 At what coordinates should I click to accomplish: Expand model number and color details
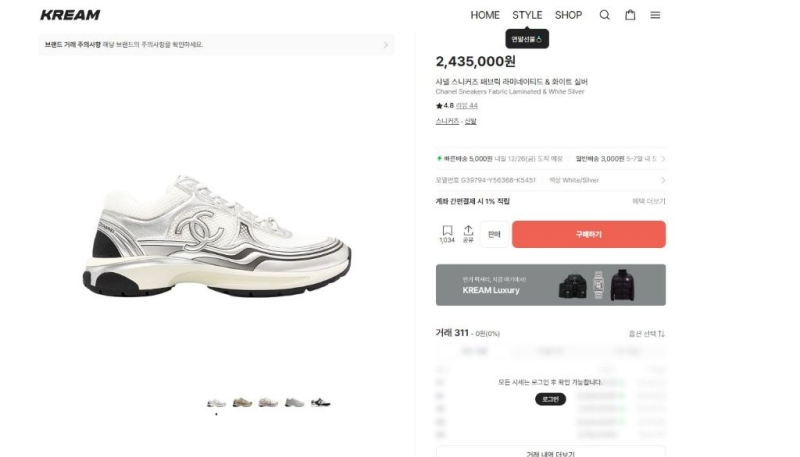(662, 180)
